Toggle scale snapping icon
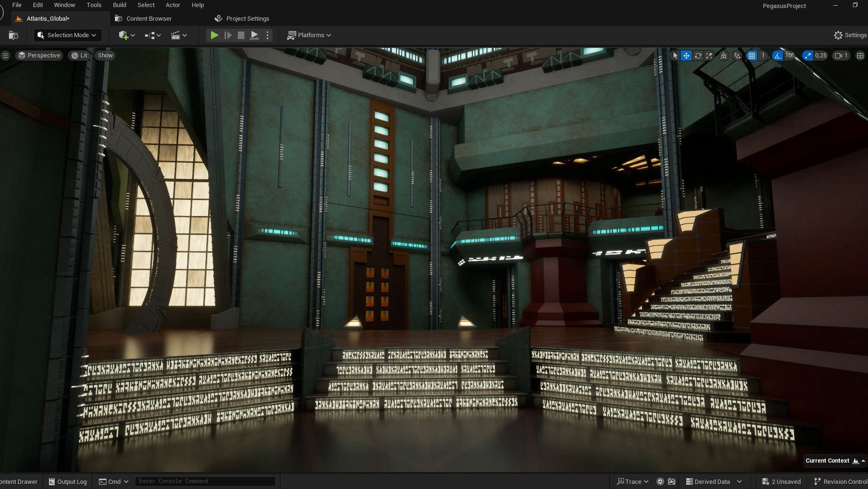868x489 pixels. pyautogui.click(x=808, y=56)
